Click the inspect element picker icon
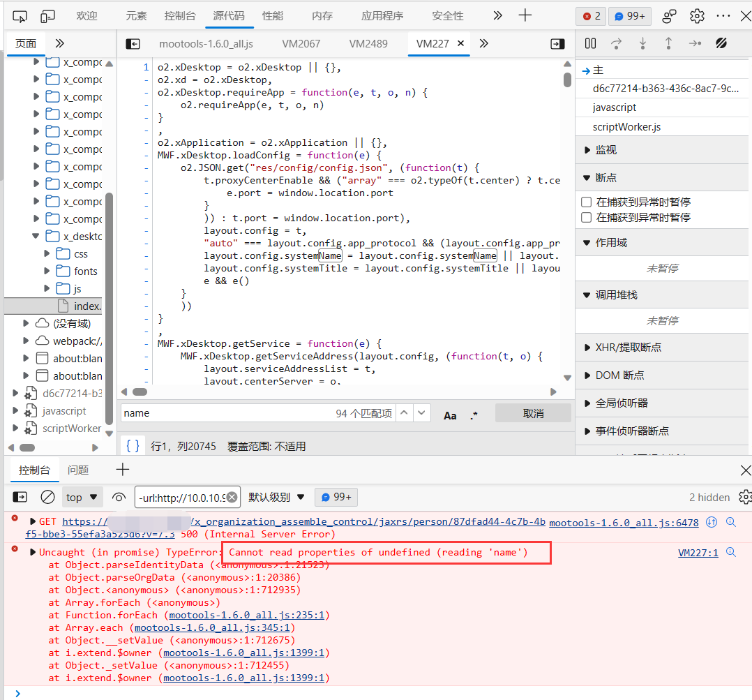The width and height of the screenshot is (752, 700). [x=20, y=16]
